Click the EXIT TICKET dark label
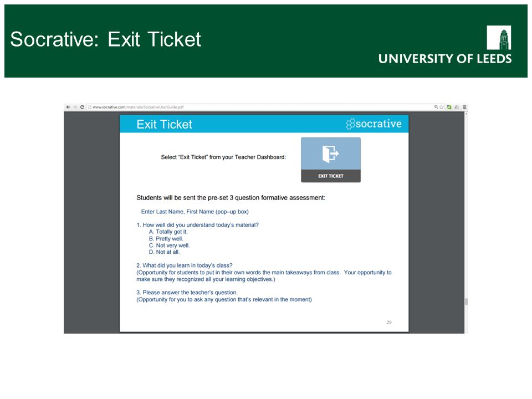532x399 pixels. click(x=331, y=176)
